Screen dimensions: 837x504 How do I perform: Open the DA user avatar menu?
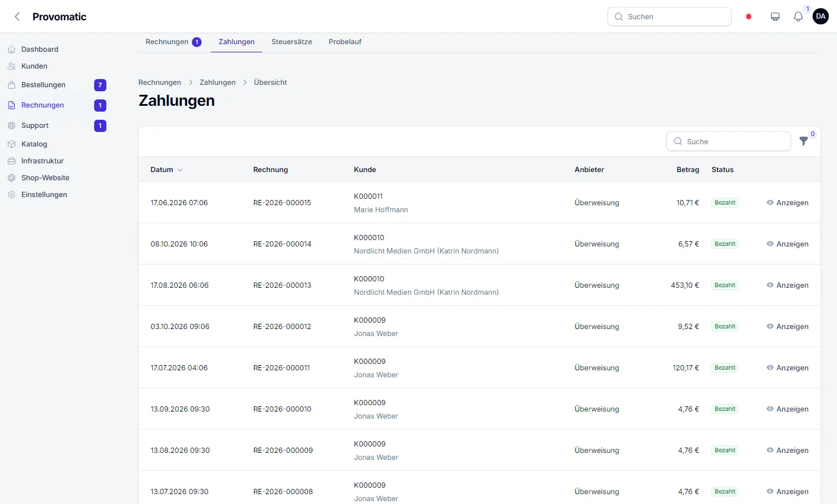tap(821, 16)
